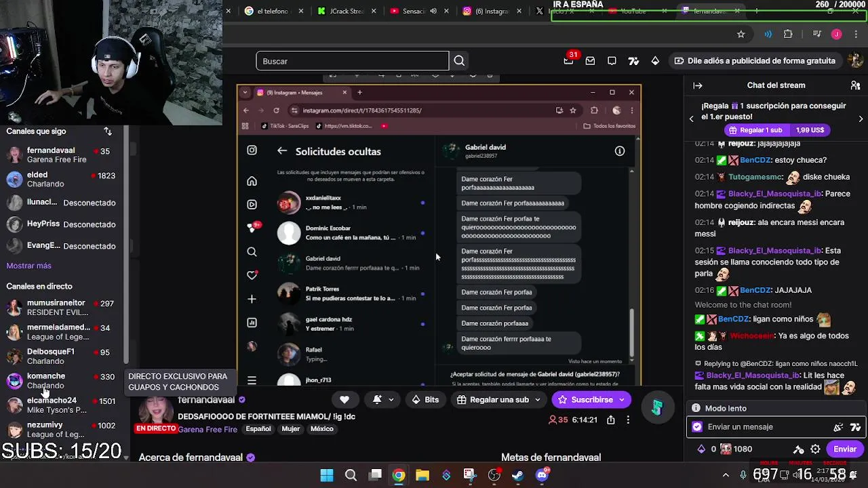Viewport: 868px width, 488px height.
Task: Go to previous chat banner with left chevron
Action: click(692, 119)
